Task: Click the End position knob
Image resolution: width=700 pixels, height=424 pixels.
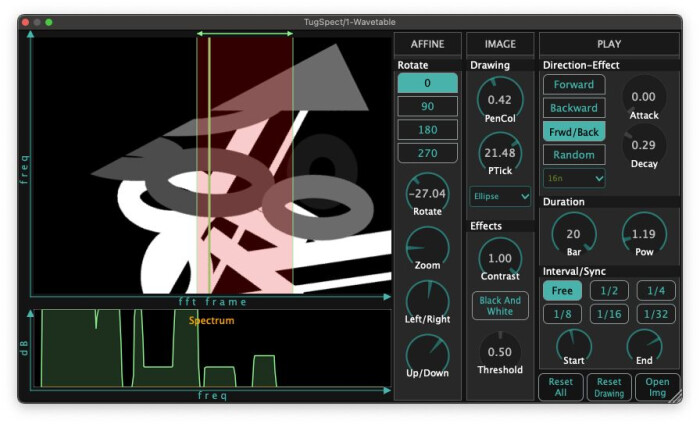Action: coord(644,346)
